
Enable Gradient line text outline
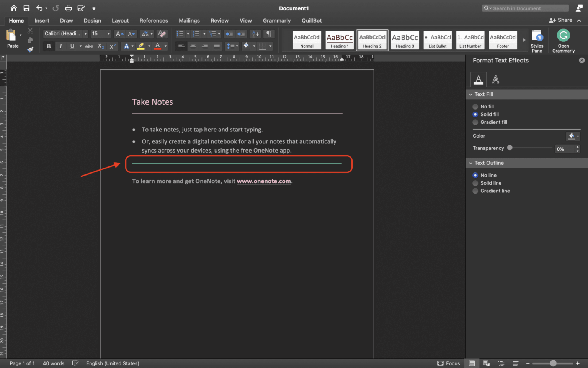coord(475,191)
